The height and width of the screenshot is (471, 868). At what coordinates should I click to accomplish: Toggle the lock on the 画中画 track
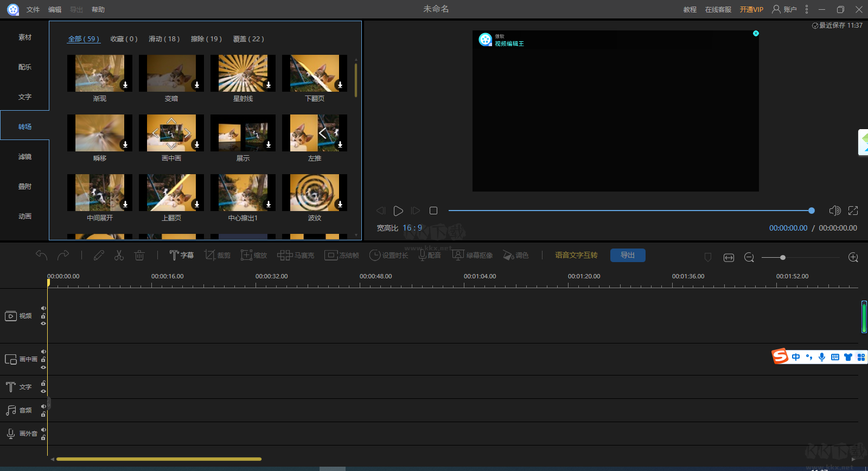click(x=43, y=359)
